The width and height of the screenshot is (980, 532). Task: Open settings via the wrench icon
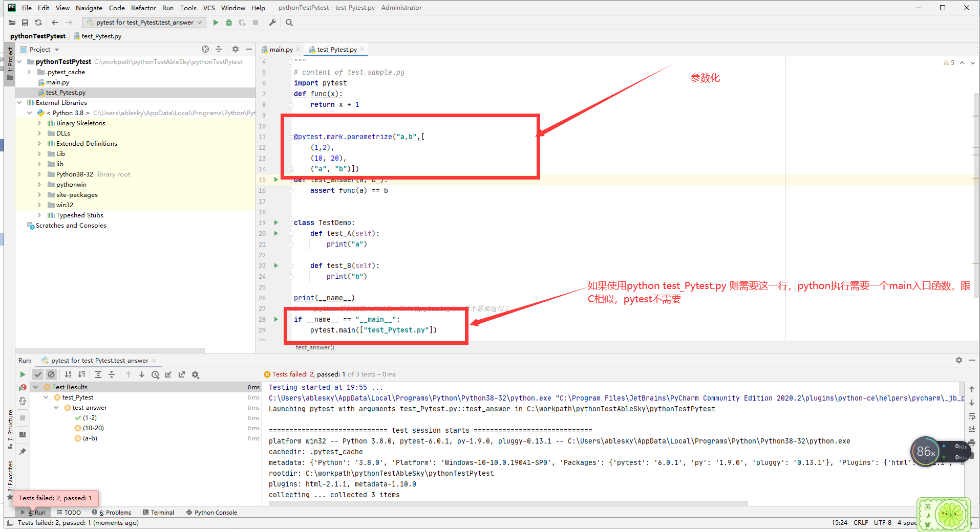(272, 23)
